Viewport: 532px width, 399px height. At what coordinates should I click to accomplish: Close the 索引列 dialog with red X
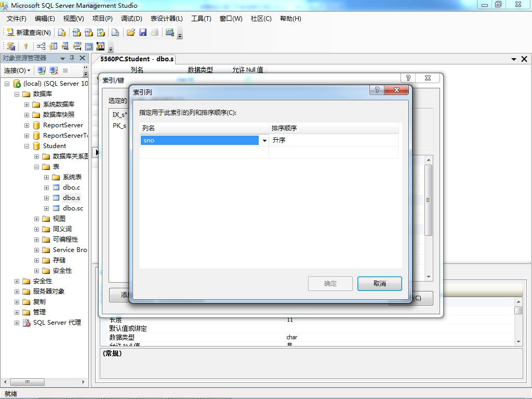pos(396,90)
